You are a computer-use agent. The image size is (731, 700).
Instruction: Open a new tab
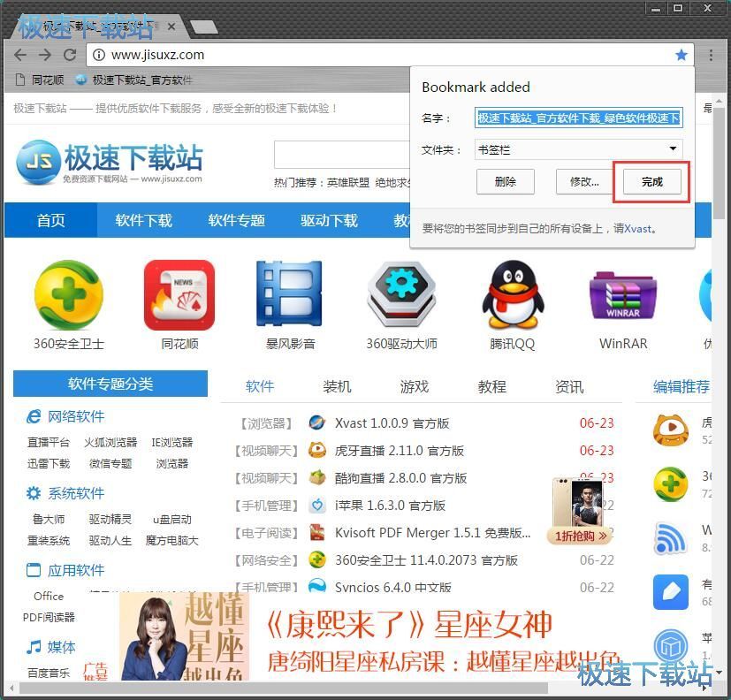pos(203,27)
